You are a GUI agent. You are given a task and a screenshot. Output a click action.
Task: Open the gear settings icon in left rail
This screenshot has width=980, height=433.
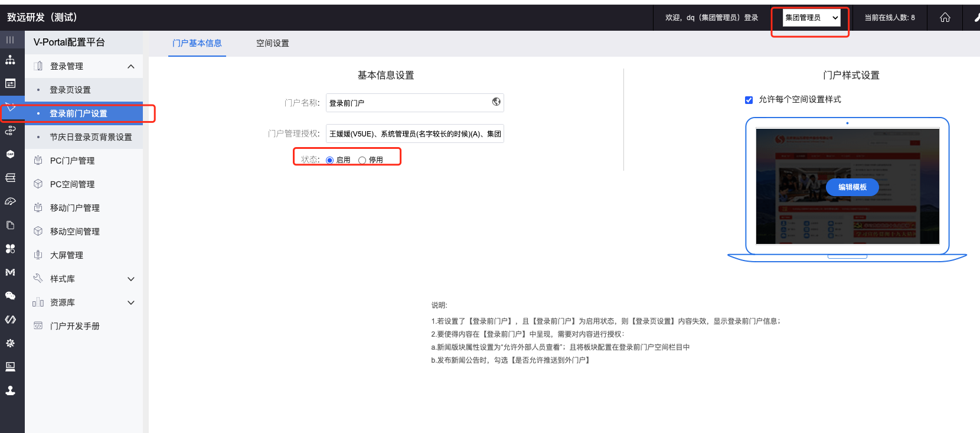click(x=10, y=343)
